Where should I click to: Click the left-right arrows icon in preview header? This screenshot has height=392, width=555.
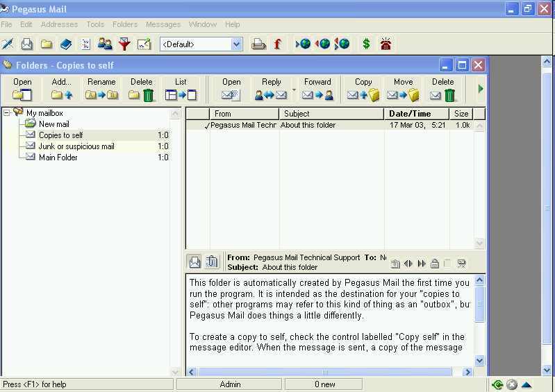(x=408, y=264)
